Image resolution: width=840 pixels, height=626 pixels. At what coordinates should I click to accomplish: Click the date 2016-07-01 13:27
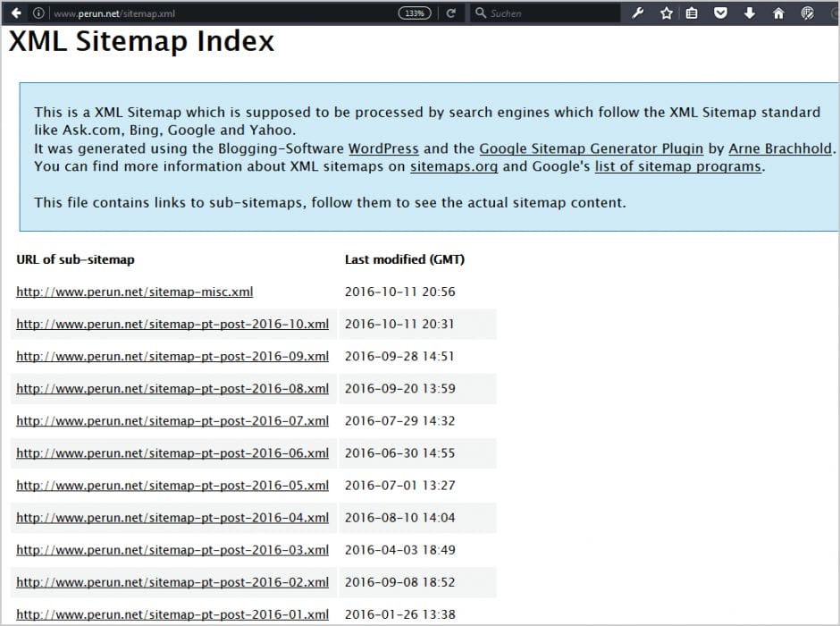pos(399,485)
